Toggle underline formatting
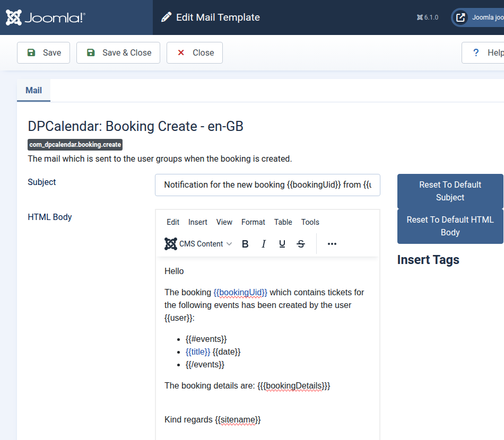The width and height of the screenshot is (504, 440). click(282, 243)
